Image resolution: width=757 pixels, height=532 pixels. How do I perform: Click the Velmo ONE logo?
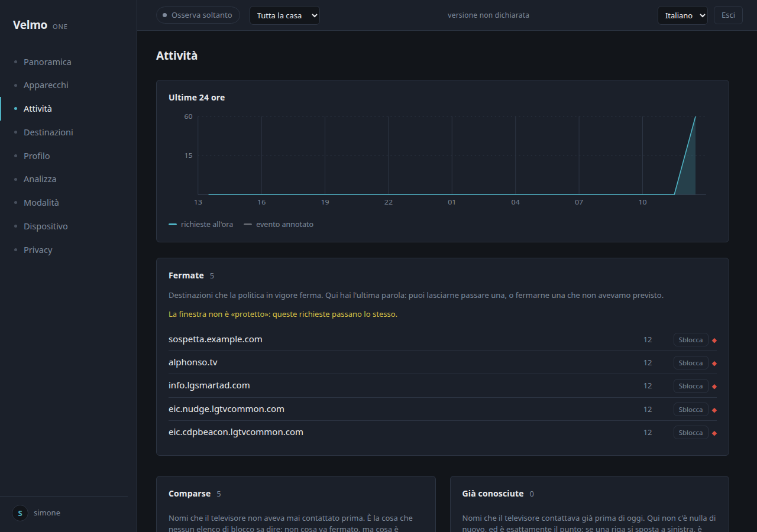(x=40, y=25)
